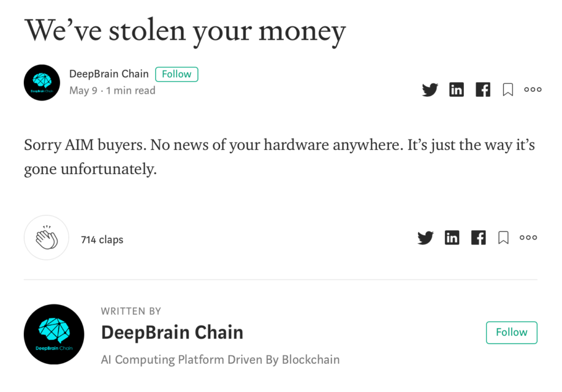Click the Twitter icon beside the claps
562x392 pixels.
(425, 238)
